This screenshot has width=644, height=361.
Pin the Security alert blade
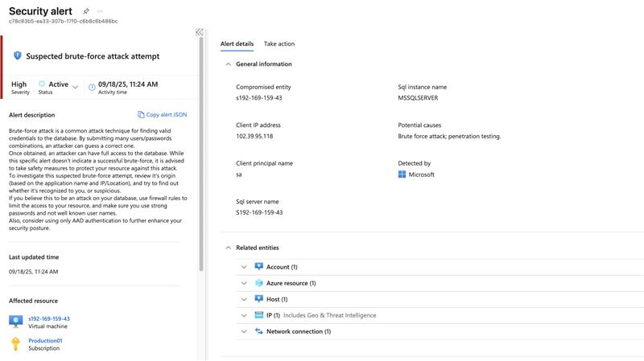tap(86, 11)
